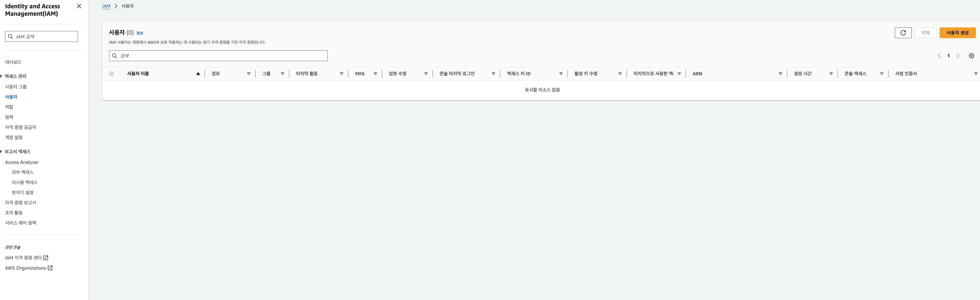Sort by 활성 키 수명 column
Image resolution: width=980 pixels, height=300 pixels.
pos(620,74)
